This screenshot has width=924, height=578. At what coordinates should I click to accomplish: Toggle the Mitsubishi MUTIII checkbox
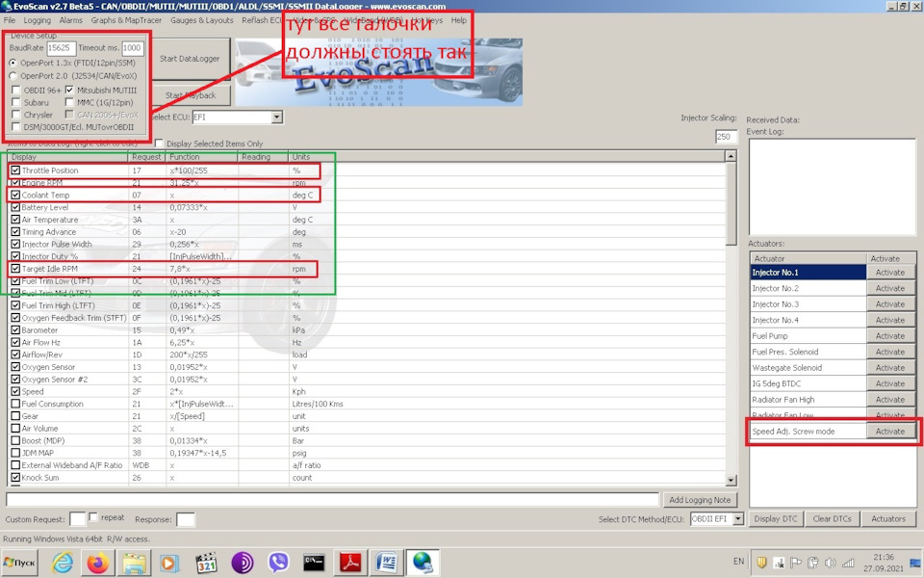[69, 91]
